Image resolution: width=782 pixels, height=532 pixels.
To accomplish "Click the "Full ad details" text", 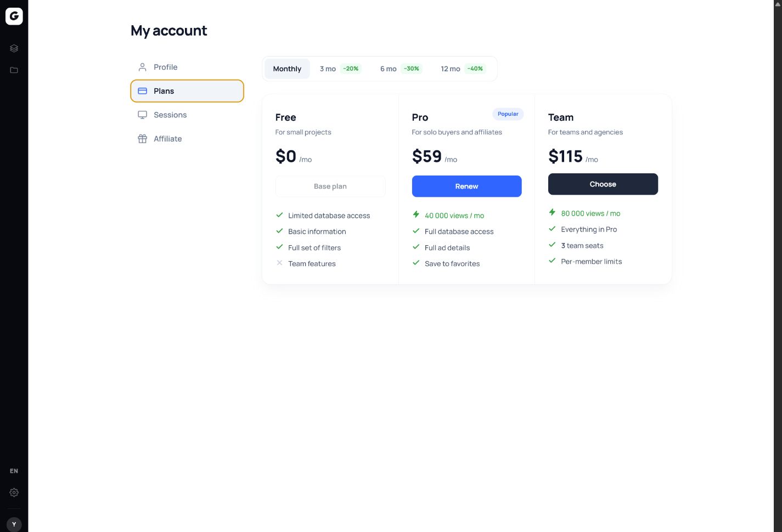I will pos(447,248).
